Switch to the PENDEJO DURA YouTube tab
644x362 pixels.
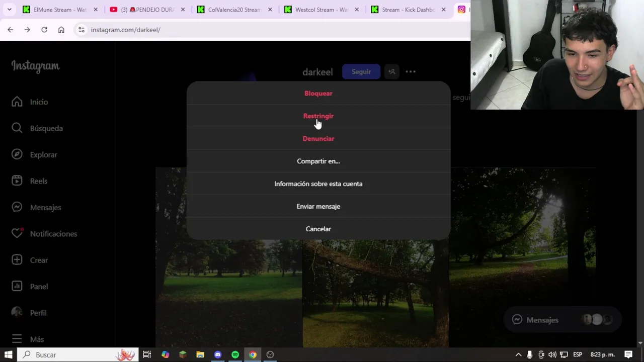click(148, 10)
